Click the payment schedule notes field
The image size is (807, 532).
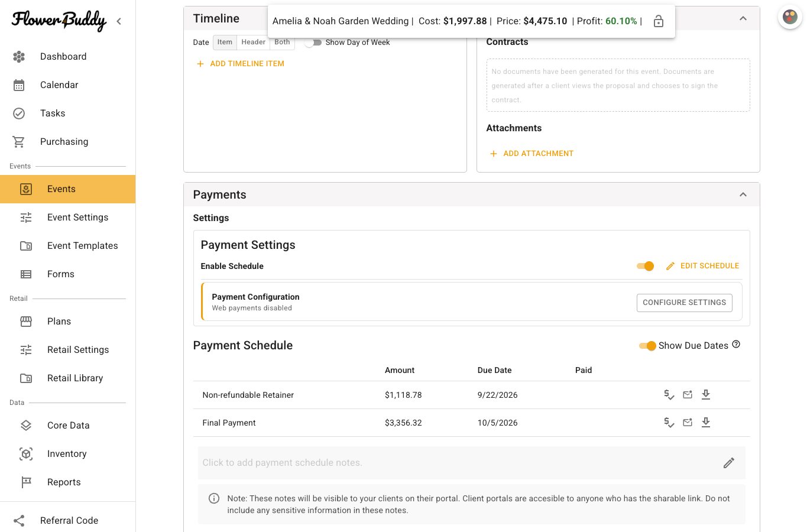472,463
